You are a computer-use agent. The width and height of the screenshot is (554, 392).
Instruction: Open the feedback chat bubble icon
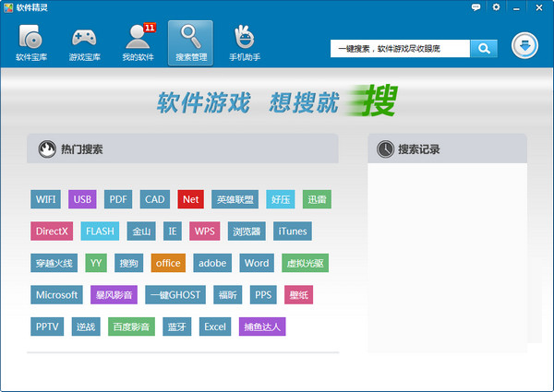[x=476, y=7]
